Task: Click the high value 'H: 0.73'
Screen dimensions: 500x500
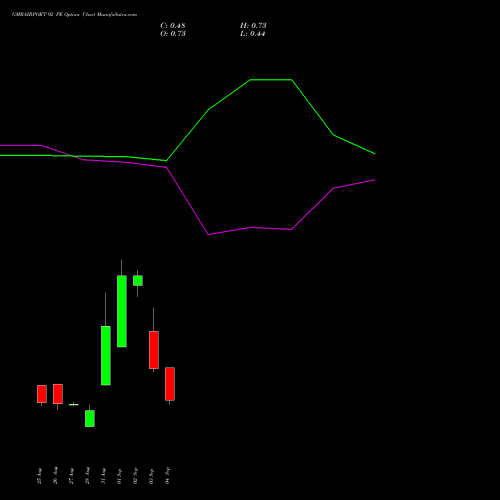Action: [x=253, y=26]
